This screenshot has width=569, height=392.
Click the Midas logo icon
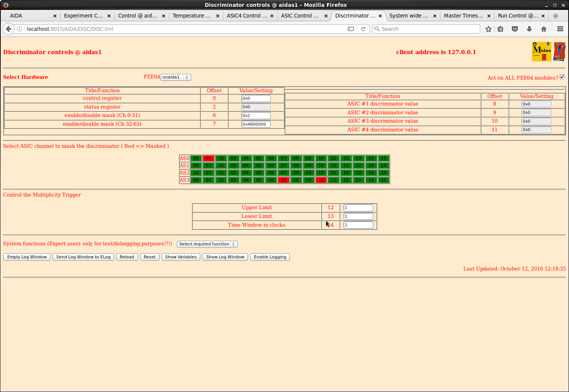542,51
